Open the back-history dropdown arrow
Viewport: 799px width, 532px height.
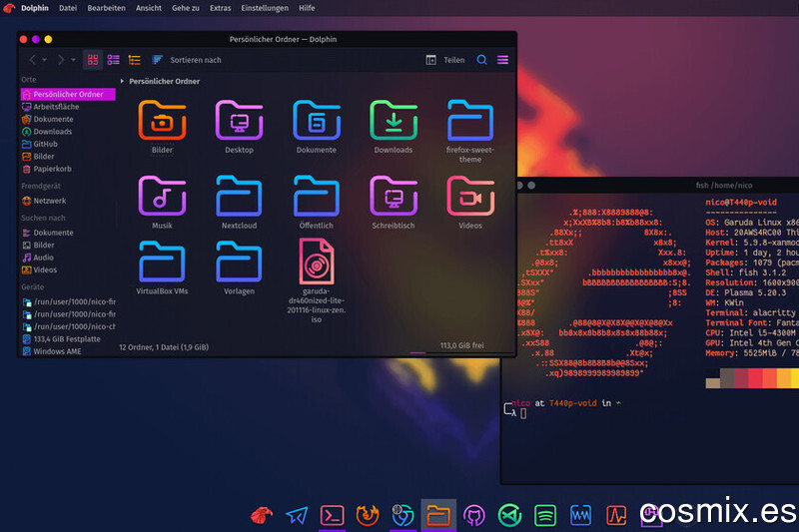pos(44,60)
